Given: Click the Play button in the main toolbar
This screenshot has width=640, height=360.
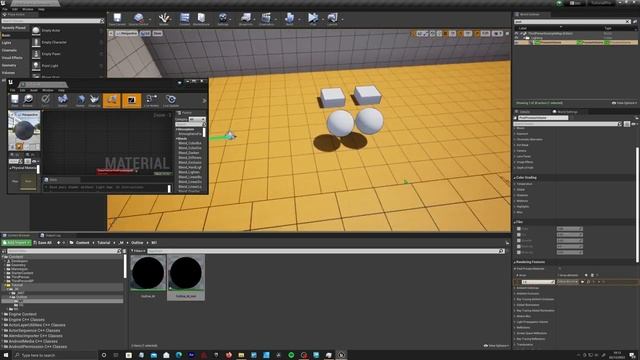Looking at the screenshot, I should coord(313,19).
